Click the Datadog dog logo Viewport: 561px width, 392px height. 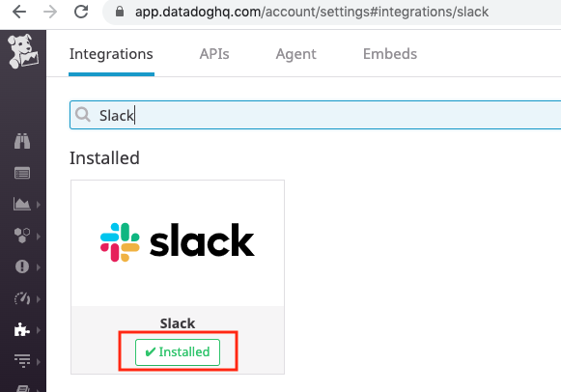coord(23,51)
